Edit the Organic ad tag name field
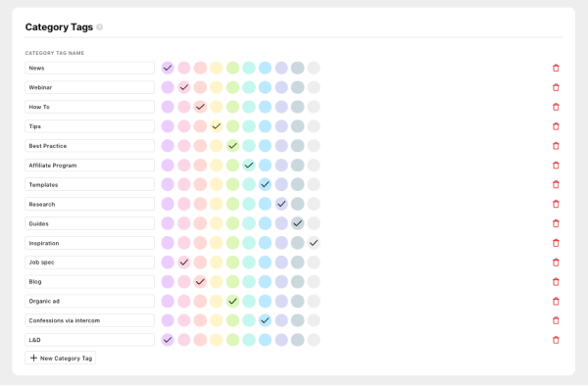 tap(89, 302)
